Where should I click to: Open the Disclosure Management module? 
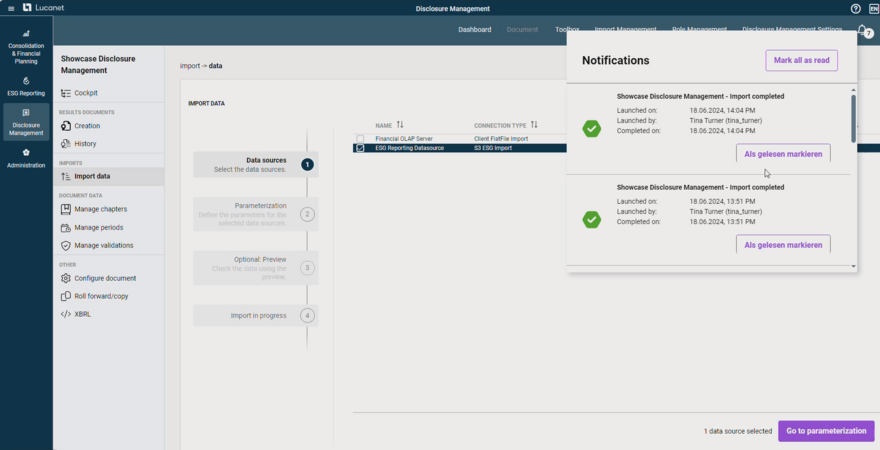[26, 122]
